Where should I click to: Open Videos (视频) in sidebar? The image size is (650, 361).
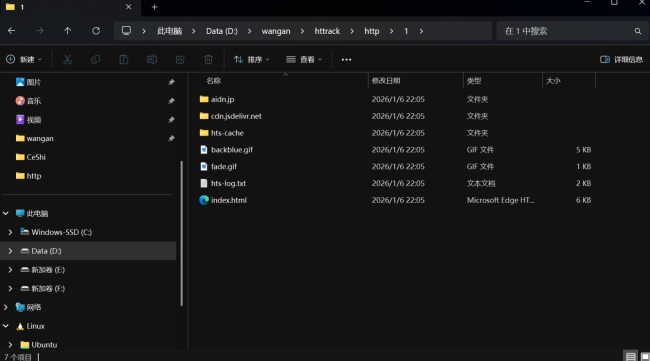tap(34, 120)
